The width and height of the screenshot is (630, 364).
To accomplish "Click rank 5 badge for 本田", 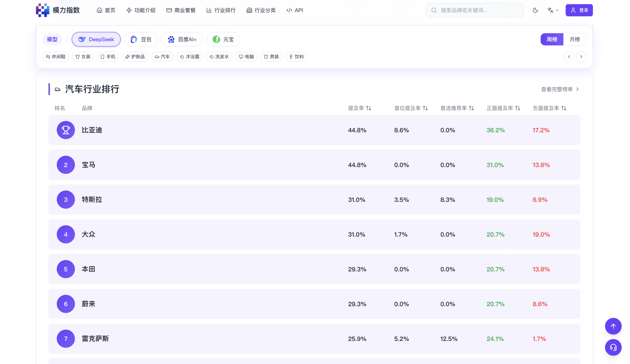I will [x=66, y=269].
